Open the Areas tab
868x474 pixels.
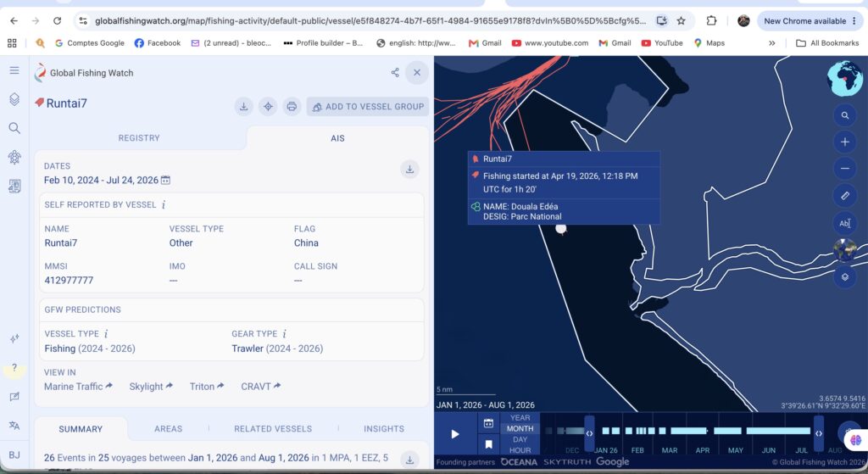click(x=169, y=429)
